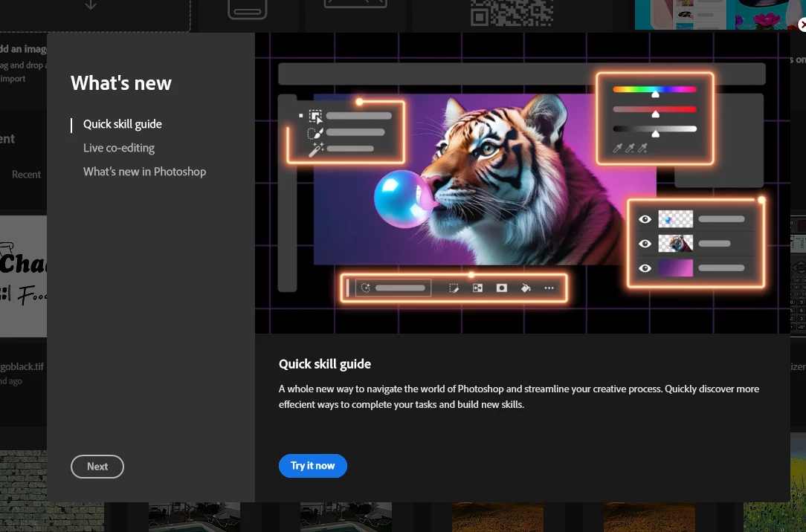Image resolution: width=806 pixels, height=532 pixels.
Task: Open the Live co-editing entry
Action: point(119,148)
